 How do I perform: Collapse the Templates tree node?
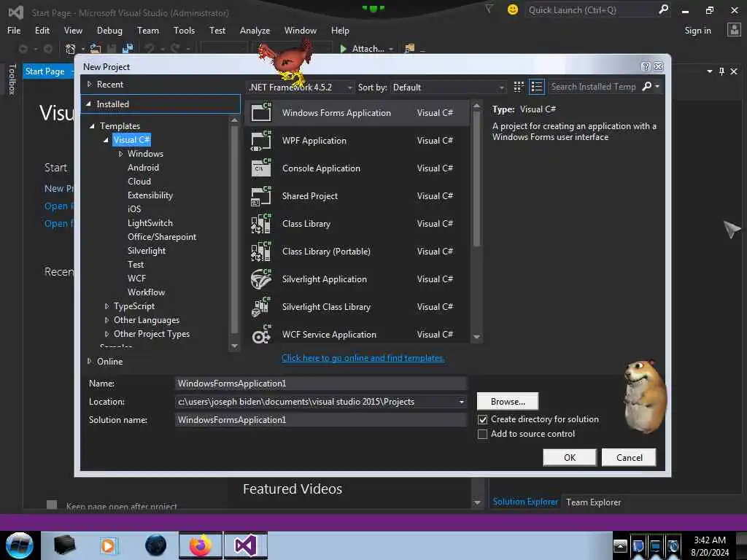(93, 126)
